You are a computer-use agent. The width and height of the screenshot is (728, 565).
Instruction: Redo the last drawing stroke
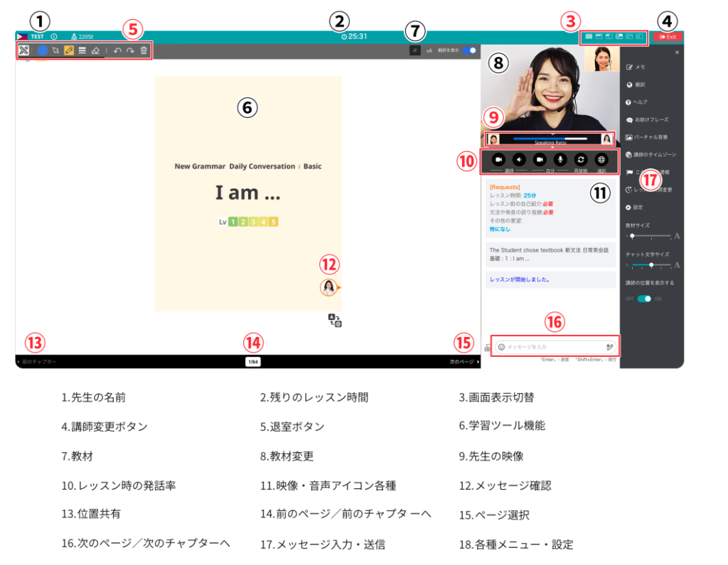131,50
